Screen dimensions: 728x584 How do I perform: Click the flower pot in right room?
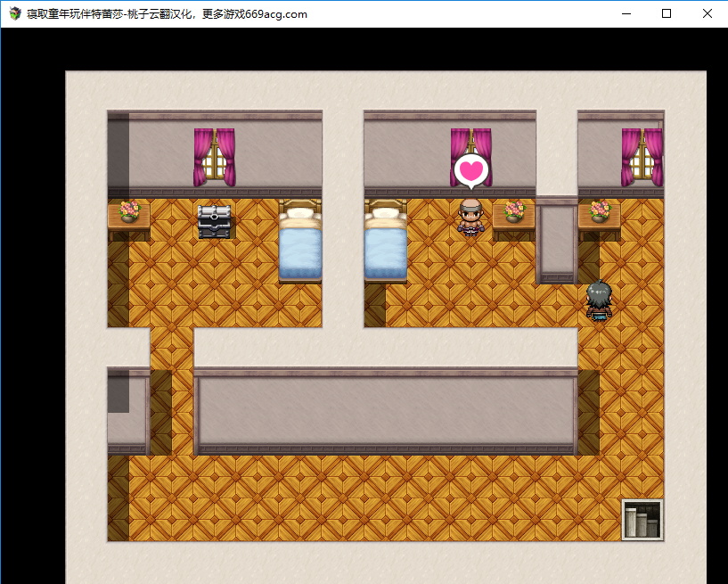600,211
